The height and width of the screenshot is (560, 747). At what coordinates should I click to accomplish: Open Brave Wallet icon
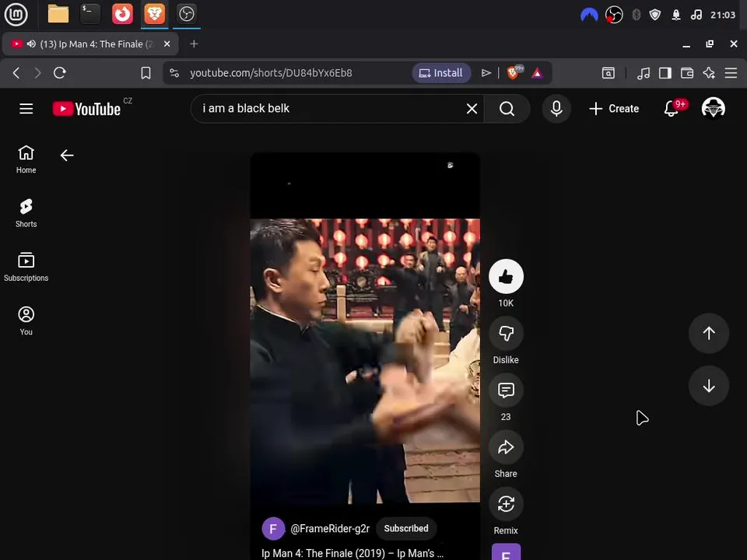point(687,73)
